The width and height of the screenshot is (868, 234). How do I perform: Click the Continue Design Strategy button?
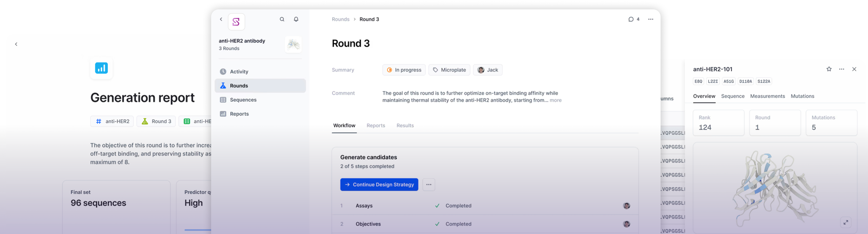click(x=379, y=184)
